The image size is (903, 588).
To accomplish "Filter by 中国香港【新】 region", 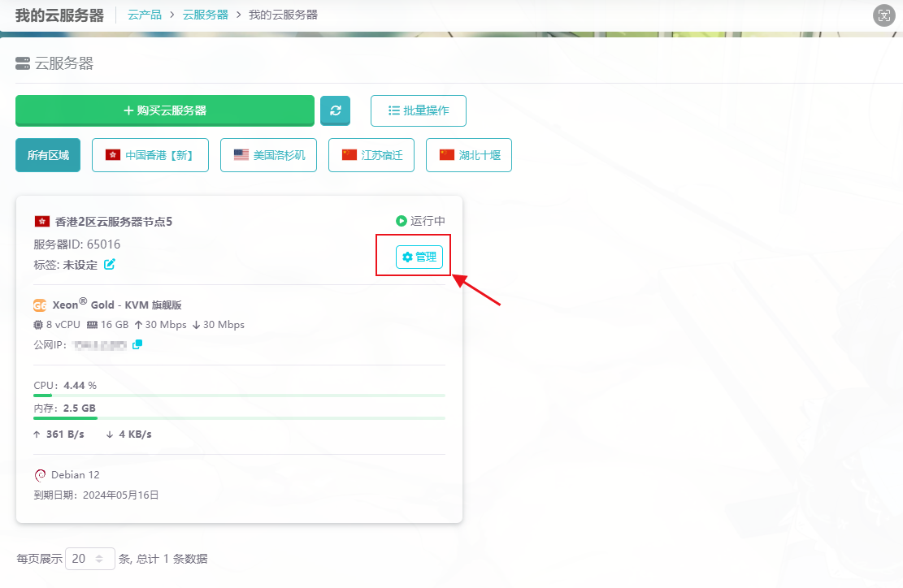I will [x=150, y=155].
